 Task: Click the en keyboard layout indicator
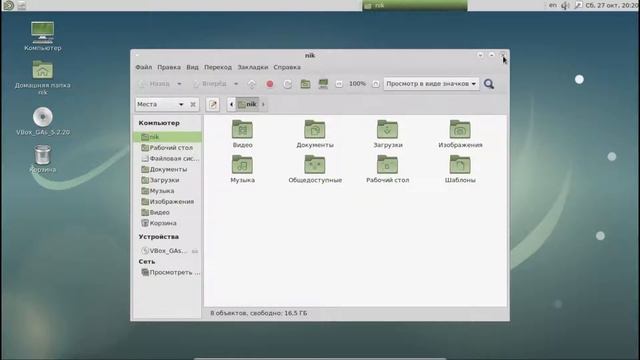pyautogui.click(x=552, y=5)
